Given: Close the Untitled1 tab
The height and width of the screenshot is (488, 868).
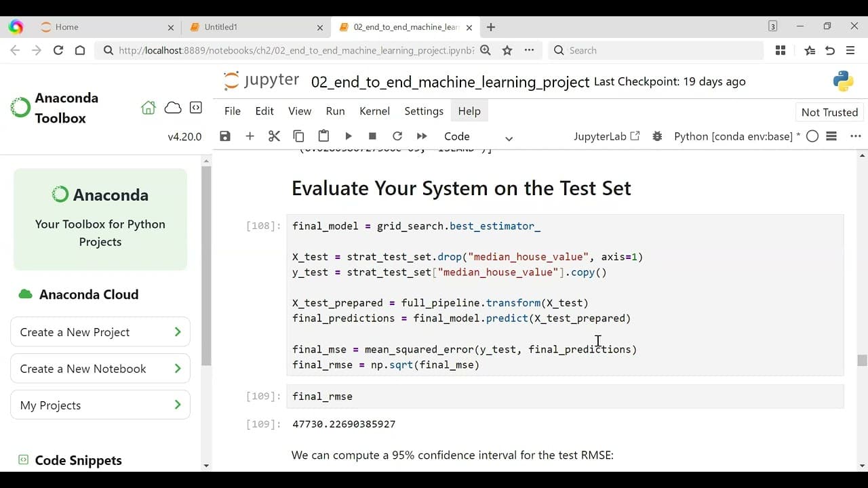Looking at the screenshot, I should pyautogui.click(x=320, y=28).
